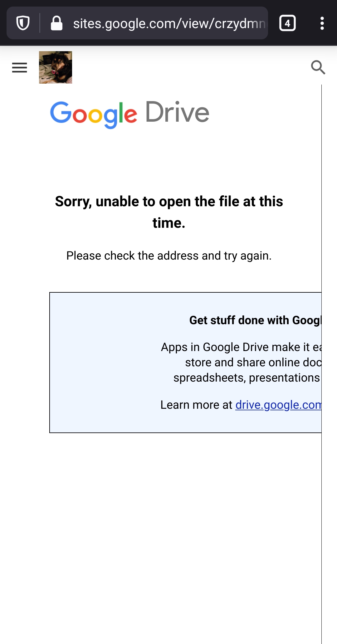Open the tab switcher showing 4 tabs
The height and width of the screenshot is (644, 337).
coord(287,23)
